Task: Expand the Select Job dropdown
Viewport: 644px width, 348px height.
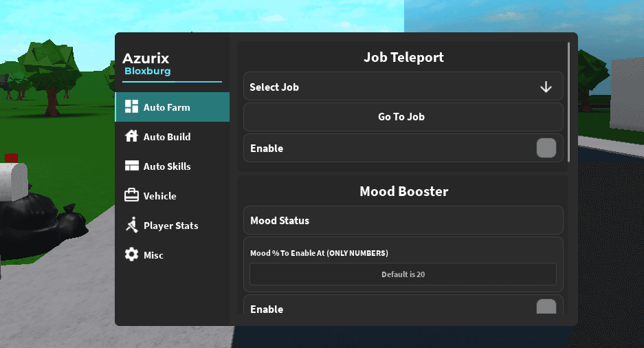Action: click(403, 87)
